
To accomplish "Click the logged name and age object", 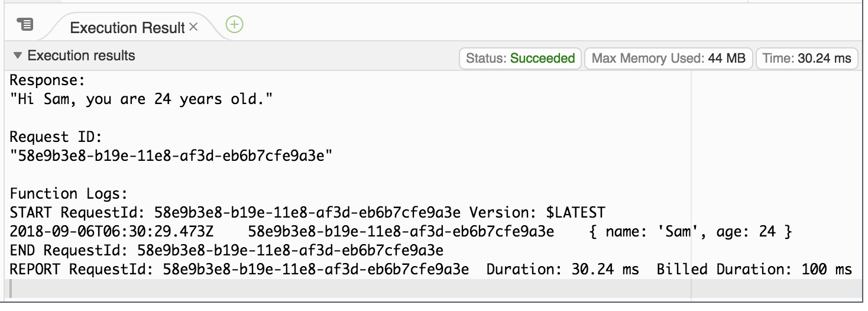I will pos(691,231).
